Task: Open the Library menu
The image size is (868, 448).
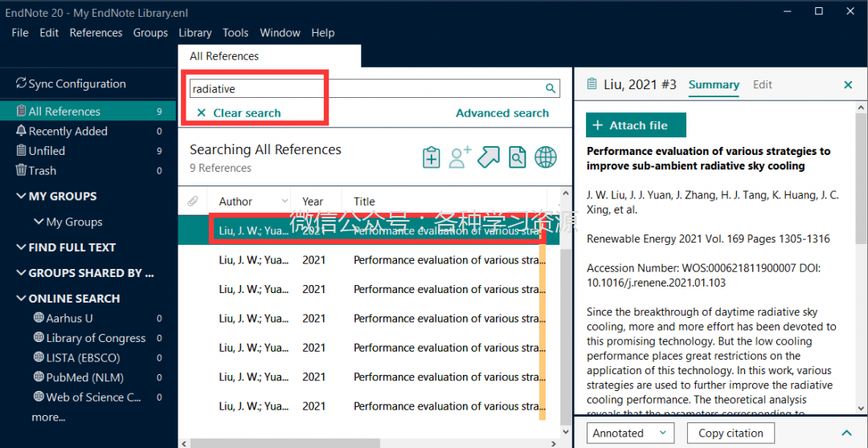Action: click(194, 33)
